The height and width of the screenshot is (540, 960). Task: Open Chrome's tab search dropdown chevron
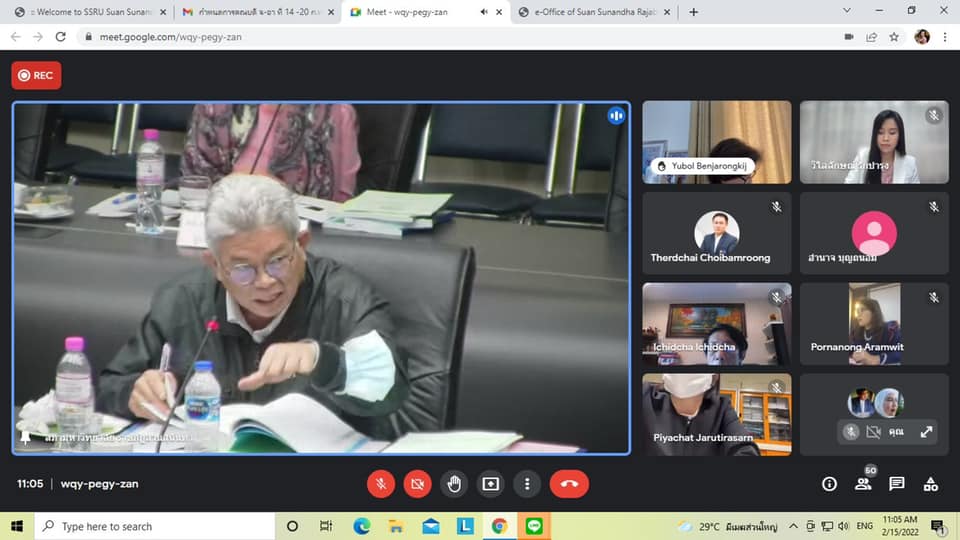click(x=846, y=11)
